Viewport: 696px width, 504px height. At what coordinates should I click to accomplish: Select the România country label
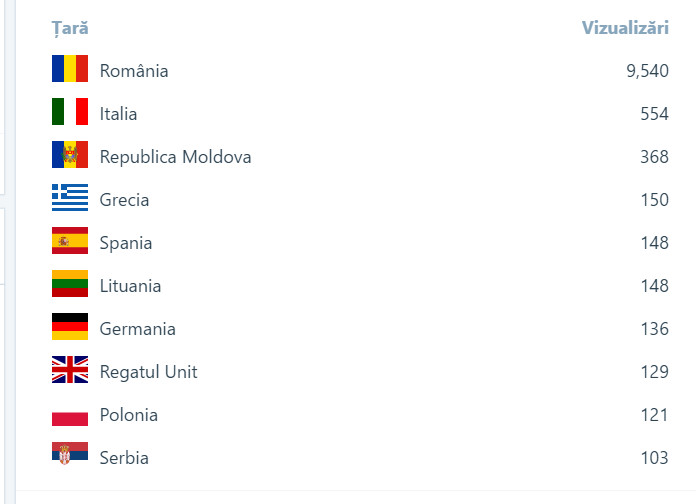coord(134,71)
